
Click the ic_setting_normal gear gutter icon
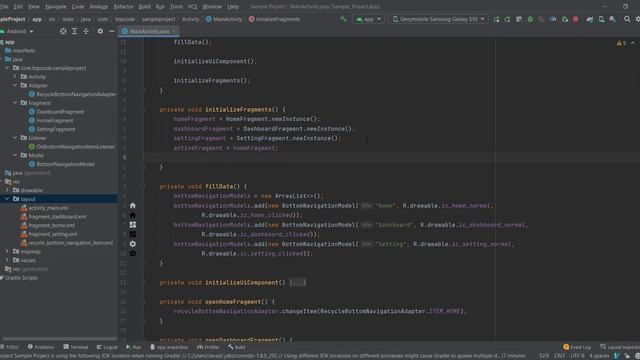[x=133, y=244]
